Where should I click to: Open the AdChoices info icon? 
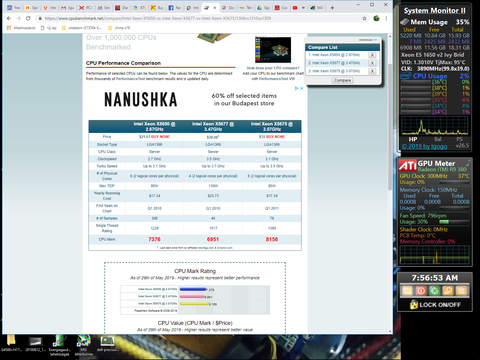pos(296,88)
